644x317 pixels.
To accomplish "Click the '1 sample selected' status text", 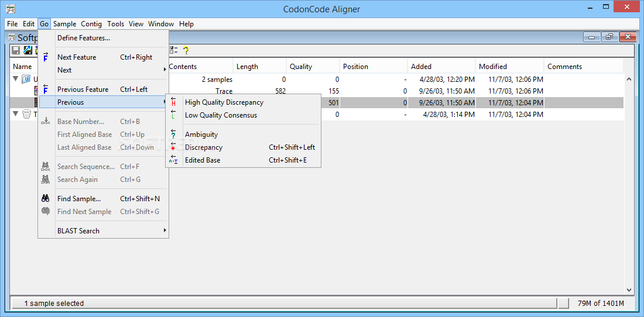I will pos(54,304).
